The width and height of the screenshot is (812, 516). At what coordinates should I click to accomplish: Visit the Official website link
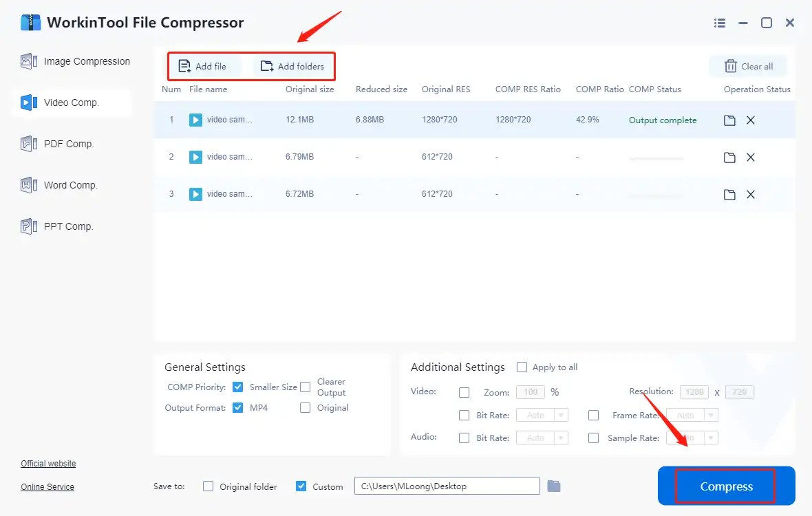(x=47, y=463)
